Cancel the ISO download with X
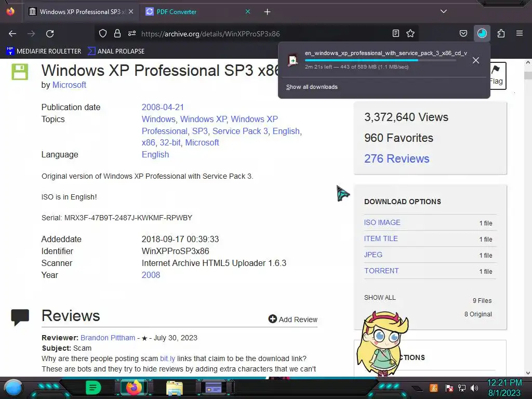The height and width of the screenshot is (399, 532). tap(476, 60)
